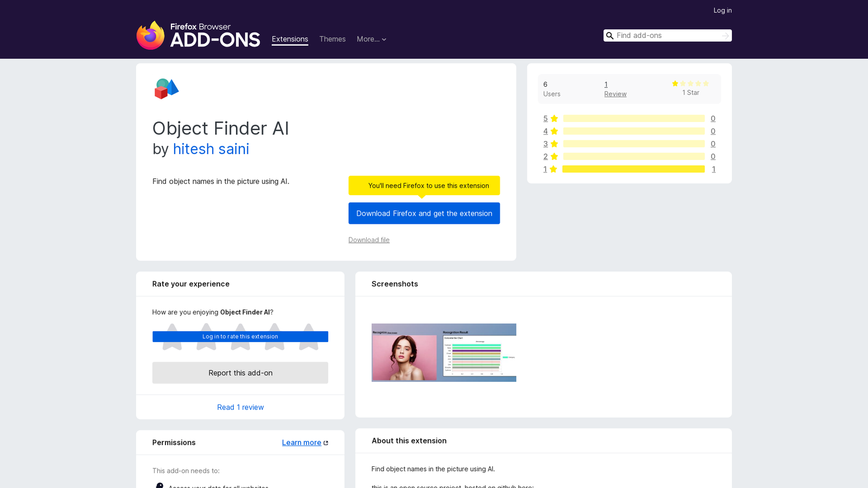The height and width of the screenshot is (488, 868).
Task: Open the hitesh saini author page
Action: [x=211, y=149]
